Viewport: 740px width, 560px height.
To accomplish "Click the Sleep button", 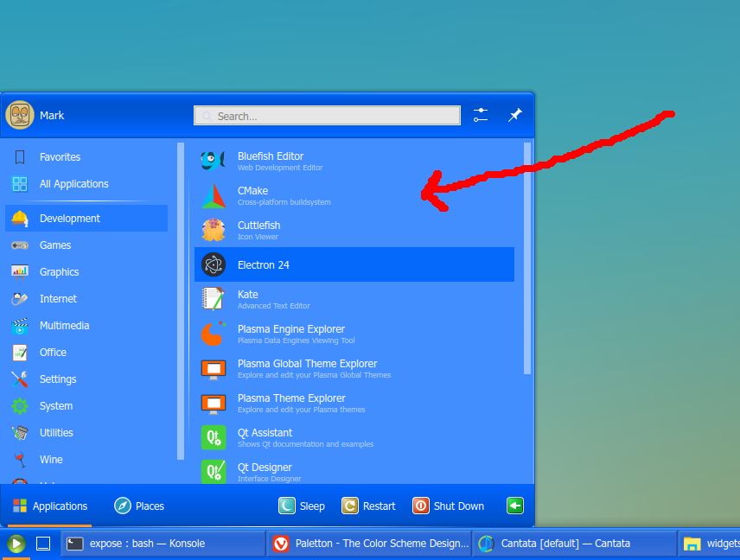I will point(302,506).
